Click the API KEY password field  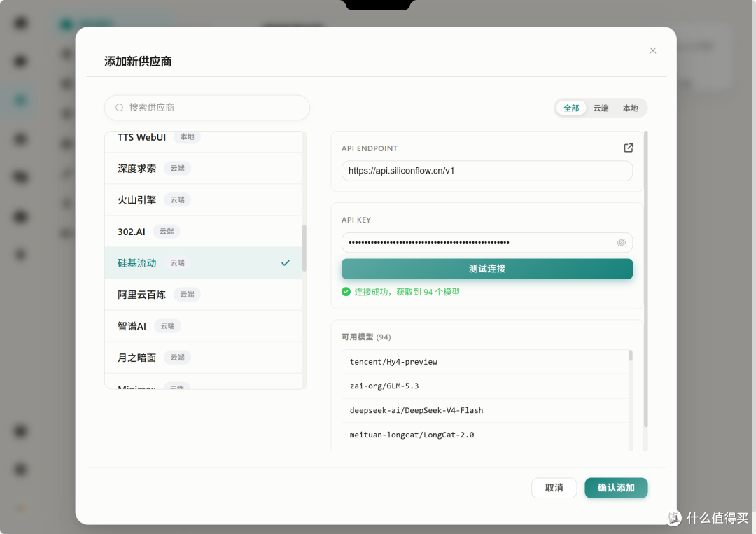[487, 242]
